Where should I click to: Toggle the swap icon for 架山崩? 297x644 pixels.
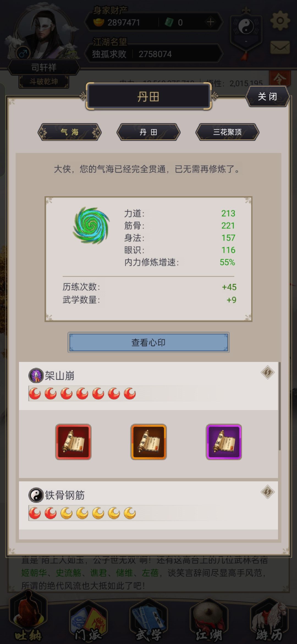268,373
